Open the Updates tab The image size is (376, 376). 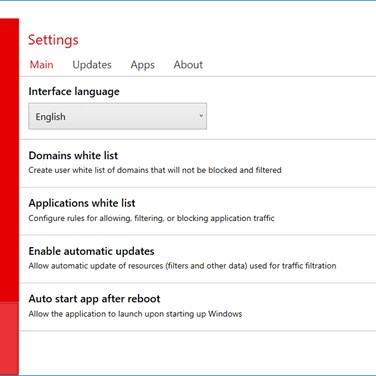(92, 65)
